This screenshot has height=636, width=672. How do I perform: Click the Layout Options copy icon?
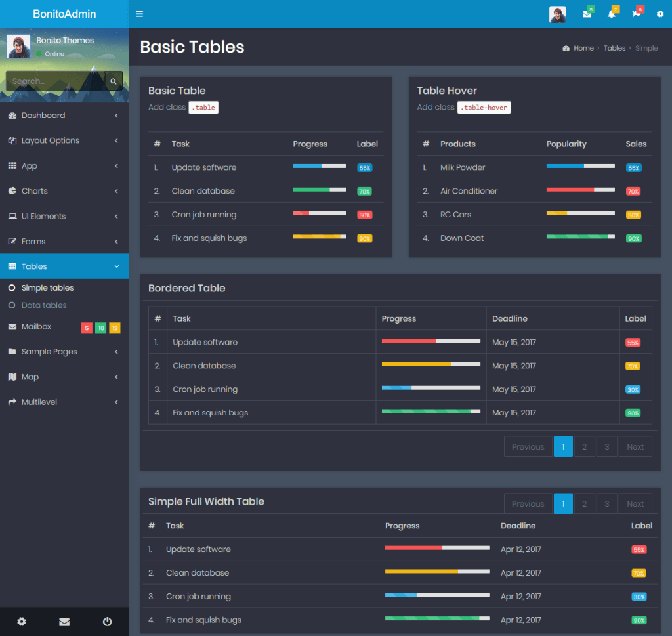pos(12,140)
